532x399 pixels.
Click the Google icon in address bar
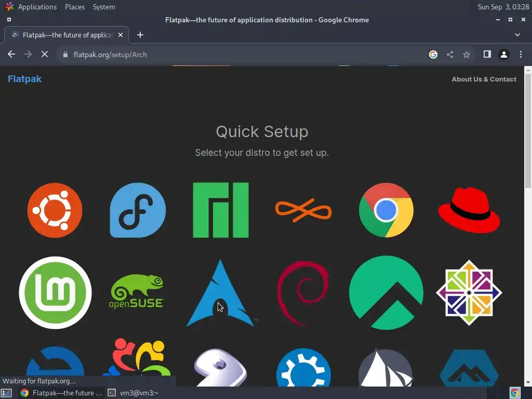(433, 54)
